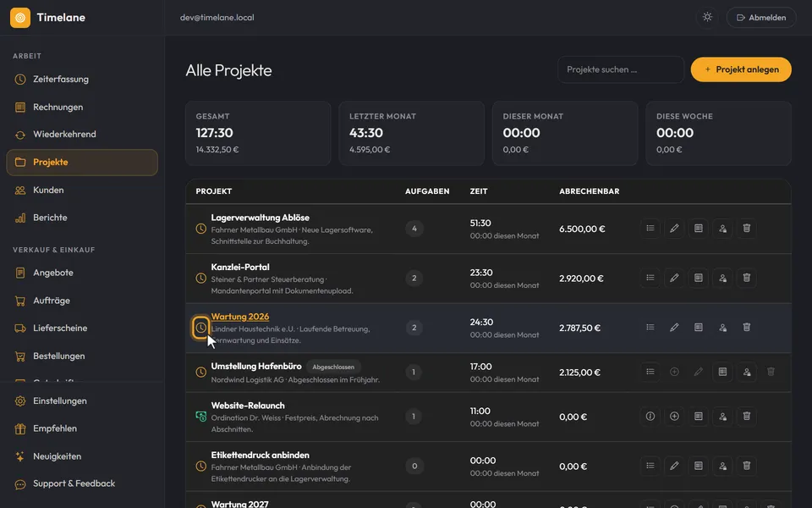The width and height of the screenshot is (812, 508).
Task: Go to Rechnungen in the sidebar
Action: (82, 108)
